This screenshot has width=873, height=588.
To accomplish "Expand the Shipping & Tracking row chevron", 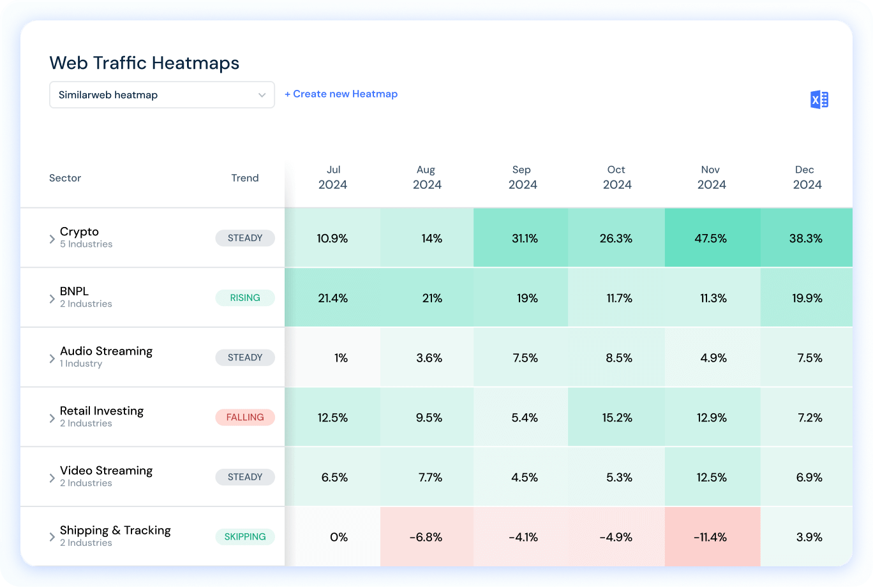I will [52, 536].
